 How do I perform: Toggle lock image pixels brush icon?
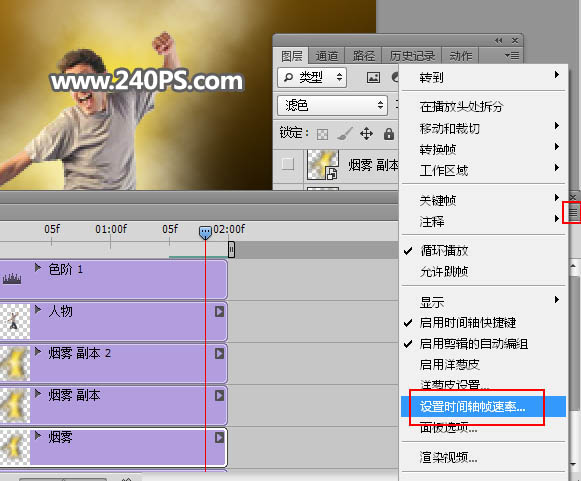coord(345,133)
